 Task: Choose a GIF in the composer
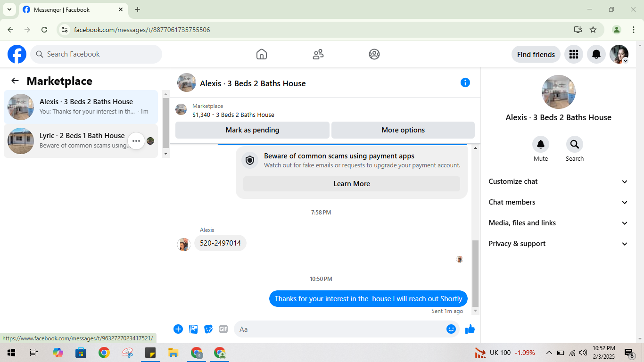[223, 329]
